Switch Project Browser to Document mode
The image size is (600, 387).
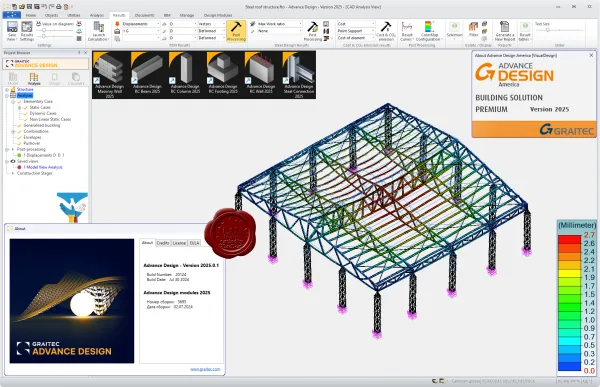tap(76, 79)
